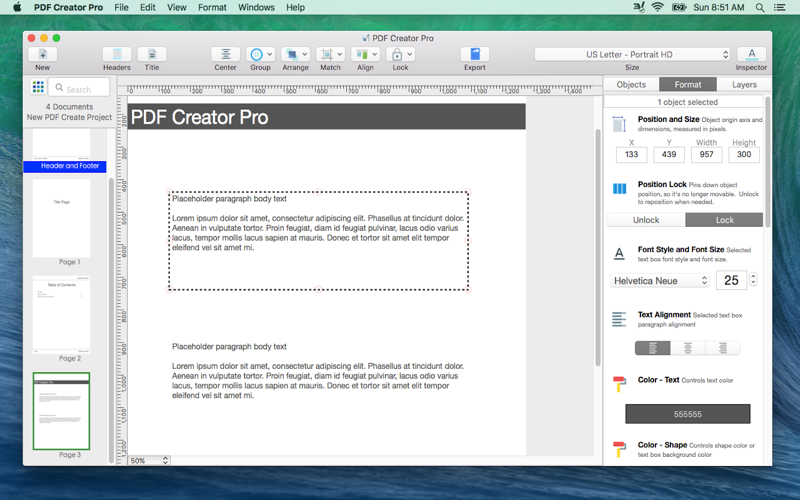
Task: Click the Height value field
Action: pyautogui.click(x=744, y=155)
